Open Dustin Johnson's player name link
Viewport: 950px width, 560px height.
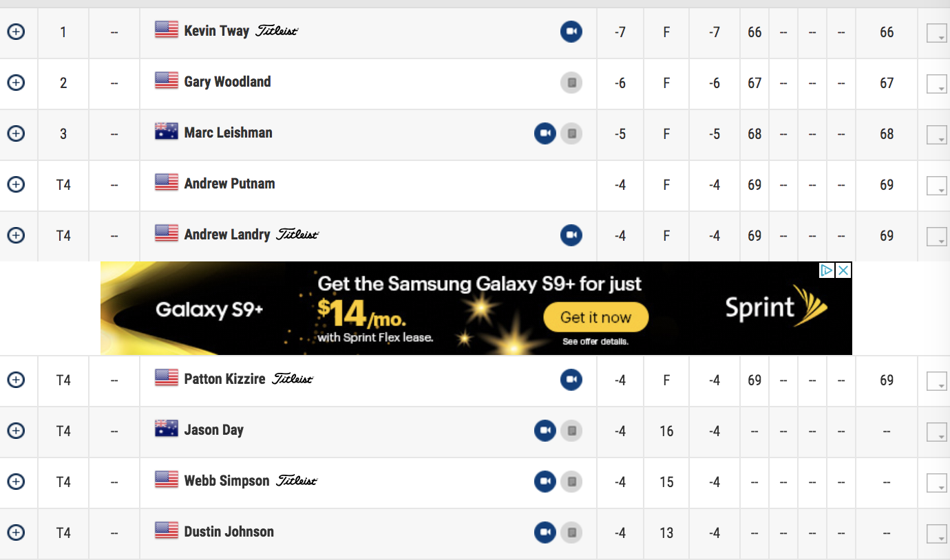click(x=229, y=532)
